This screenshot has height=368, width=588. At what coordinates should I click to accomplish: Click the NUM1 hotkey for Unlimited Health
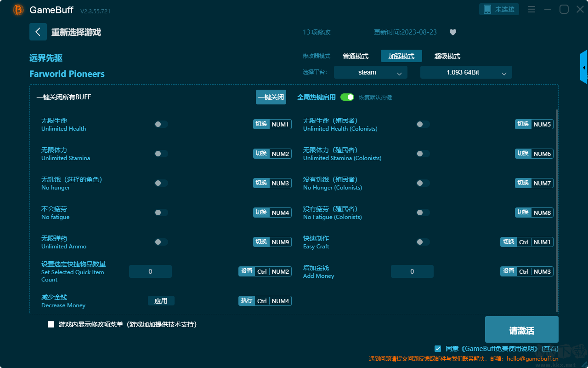(x=280, y=124)
